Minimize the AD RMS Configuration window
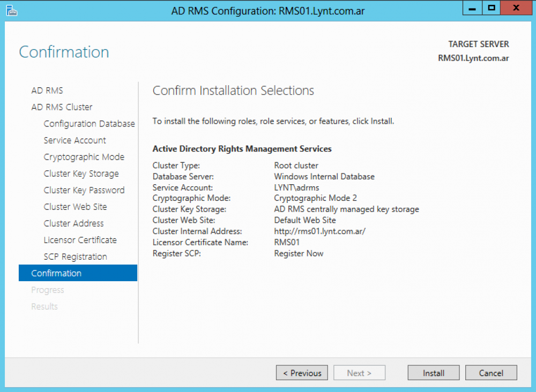The image size is (536, 392). (472, 8)
